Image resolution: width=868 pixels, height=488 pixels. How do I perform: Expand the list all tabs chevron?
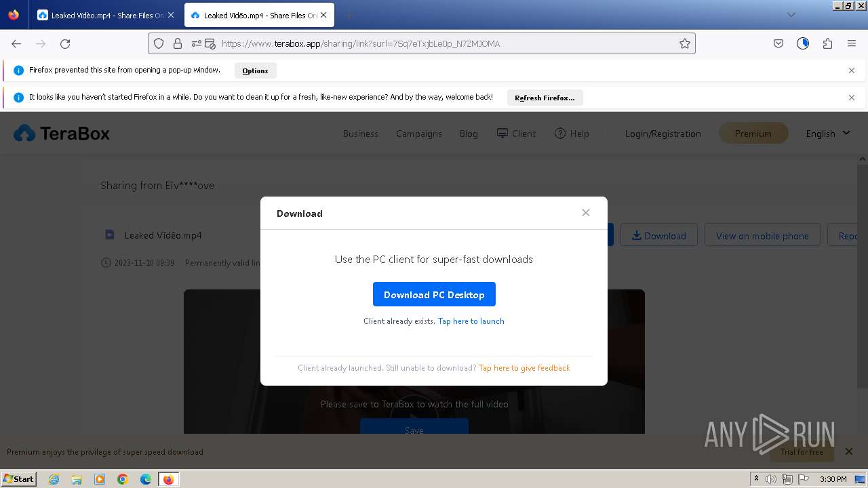[791, 15]
